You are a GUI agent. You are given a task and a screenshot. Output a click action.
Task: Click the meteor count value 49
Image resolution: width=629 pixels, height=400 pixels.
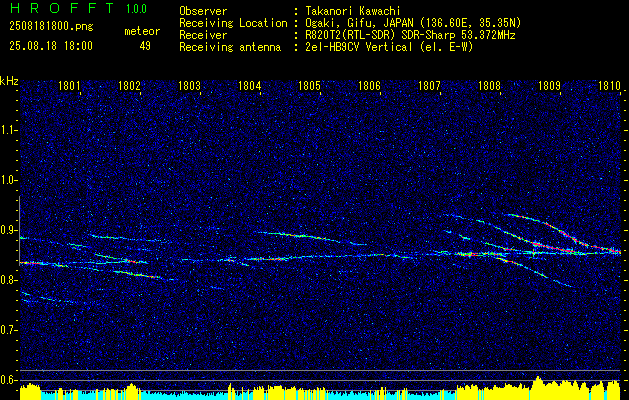(145, 46)
